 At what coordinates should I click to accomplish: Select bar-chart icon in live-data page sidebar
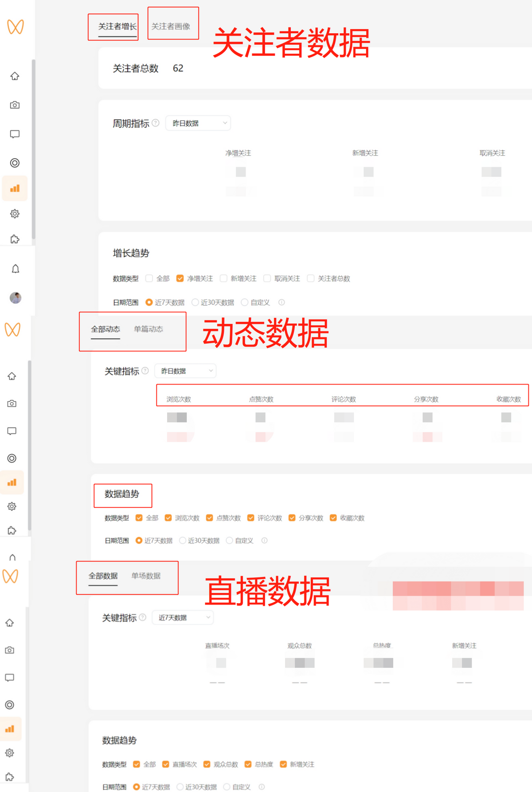(x=10, y=729)
